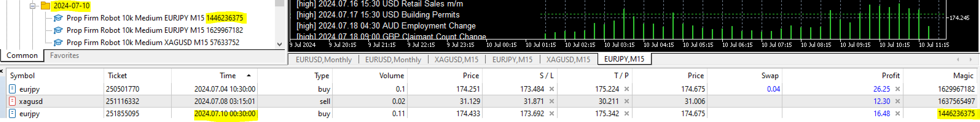The width and height of the screenshot is (980, 122).
Task: Close eurjpy trade with profit 26.25
Action: [x=897, y=89]
